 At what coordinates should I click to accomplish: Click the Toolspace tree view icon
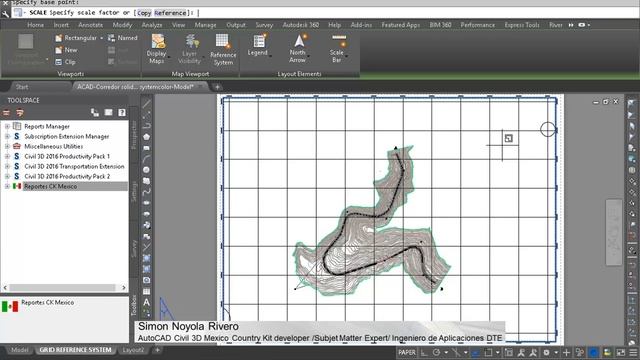point(95,113)
